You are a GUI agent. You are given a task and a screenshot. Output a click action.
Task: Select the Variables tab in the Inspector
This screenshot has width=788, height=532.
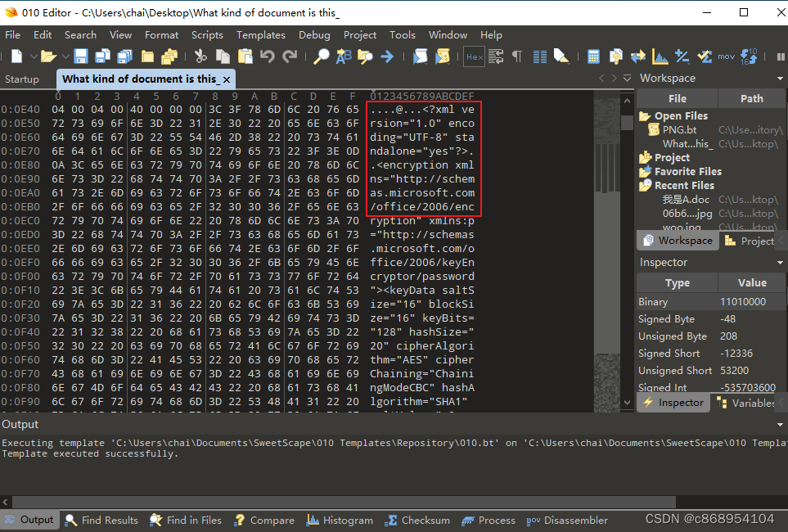[x=743, y=403]
